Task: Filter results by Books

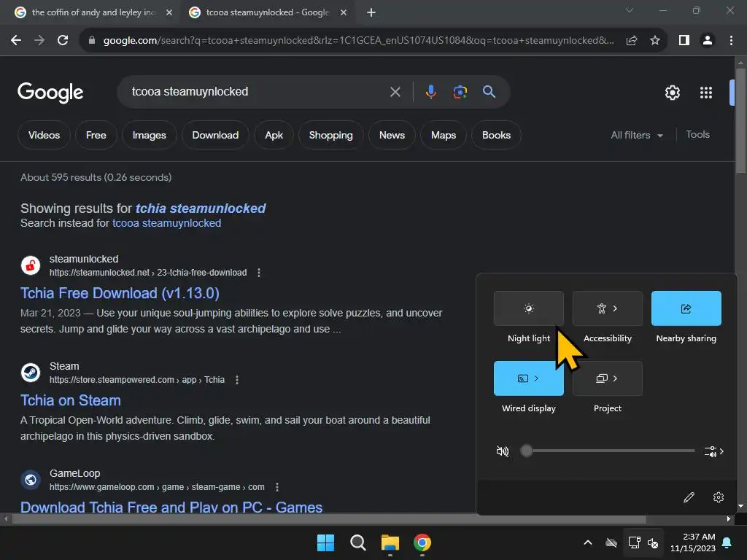Action: pos(496,135)
